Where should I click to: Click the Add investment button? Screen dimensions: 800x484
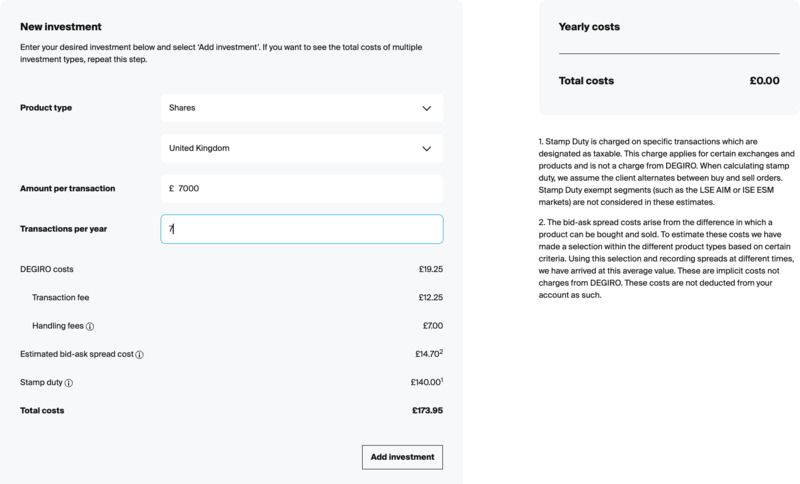403,457
